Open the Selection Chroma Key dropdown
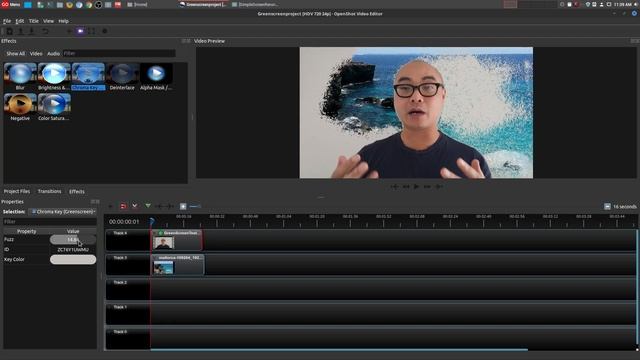Viewport: 640px width, 360px height. coord(63,212)
